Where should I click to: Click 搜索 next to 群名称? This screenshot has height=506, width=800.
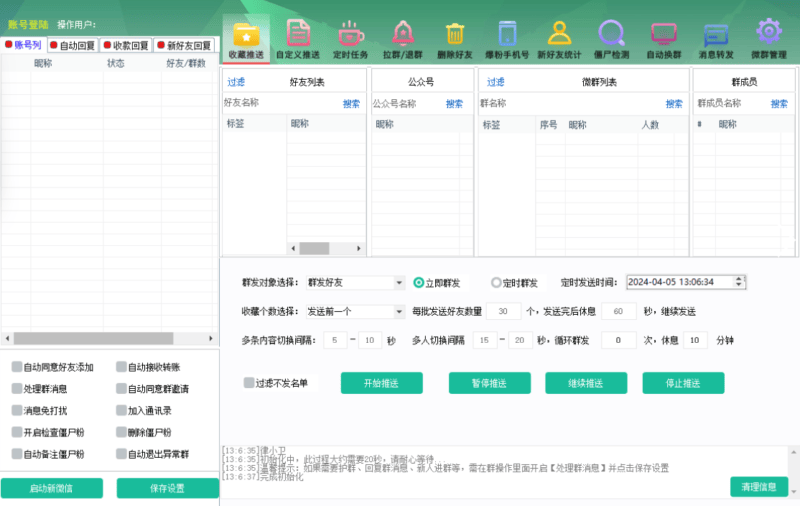point(674,104)
